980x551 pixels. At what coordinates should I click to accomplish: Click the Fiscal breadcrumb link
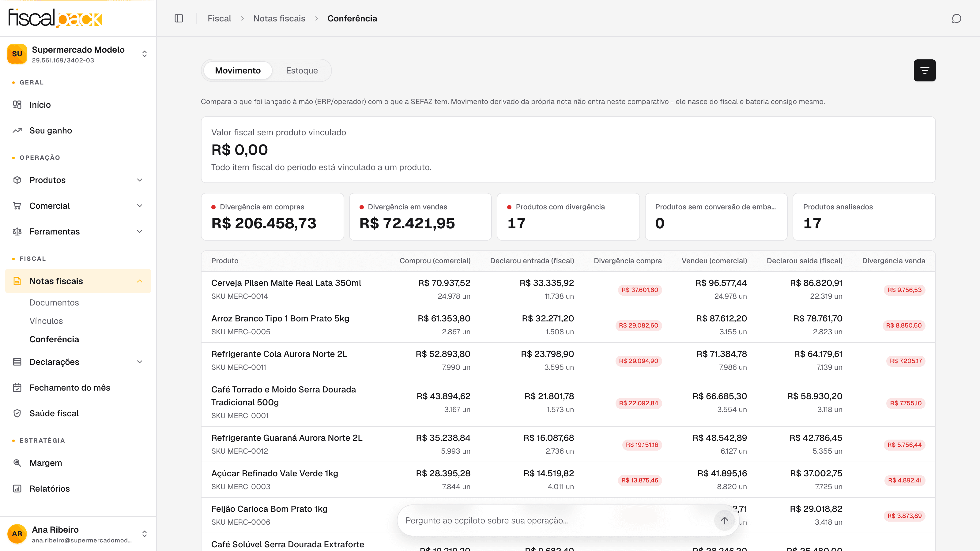tap(219, 18)
